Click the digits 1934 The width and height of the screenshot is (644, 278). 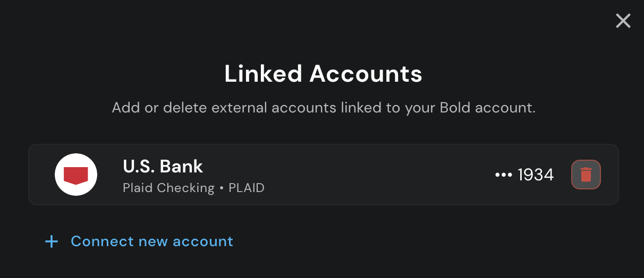click(x=536, y=175)
